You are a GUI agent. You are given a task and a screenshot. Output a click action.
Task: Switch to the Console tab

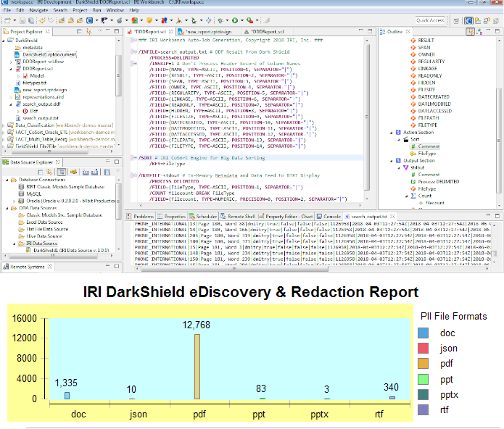(x=329, y=217)
